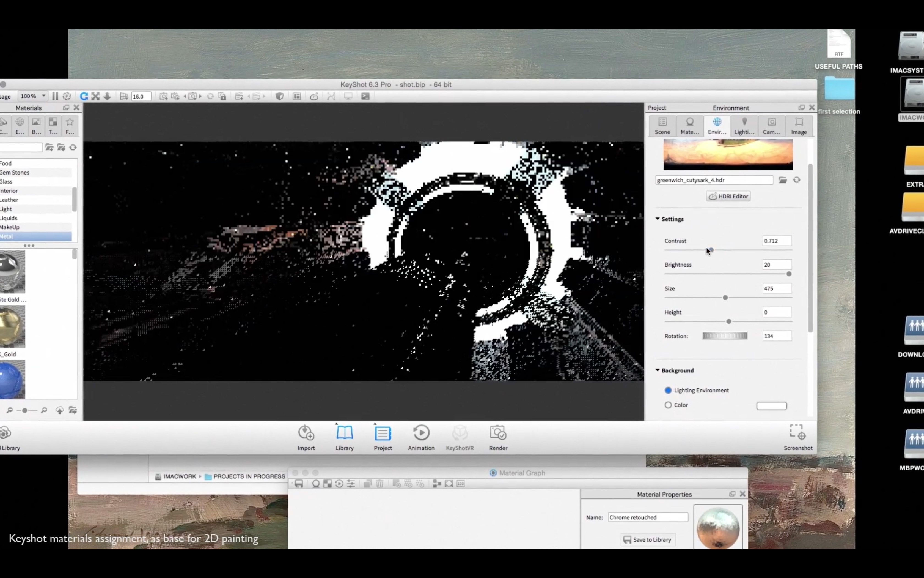This screenshot has width=924, height=578.
Task: Click the add camera icon
Action: [x=163, y=96]
